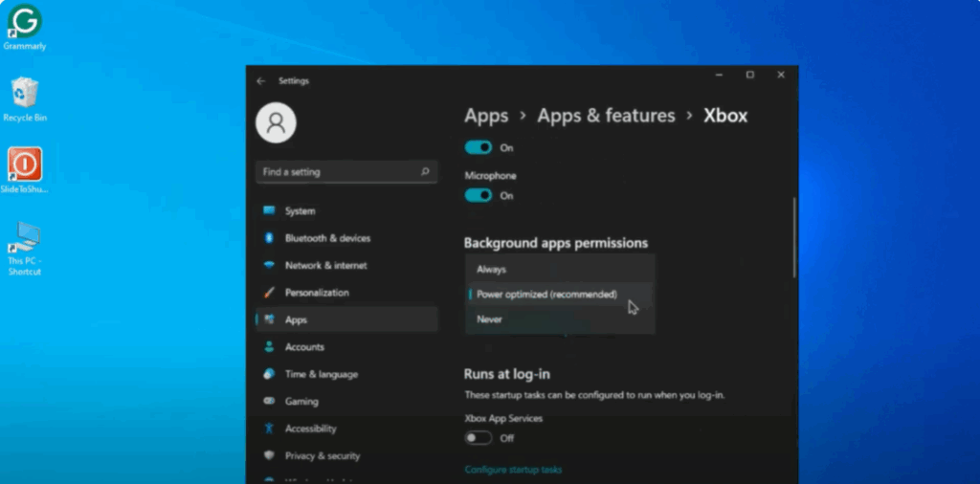Click the Personalization brush icon
980x484 pixels.
269,293
